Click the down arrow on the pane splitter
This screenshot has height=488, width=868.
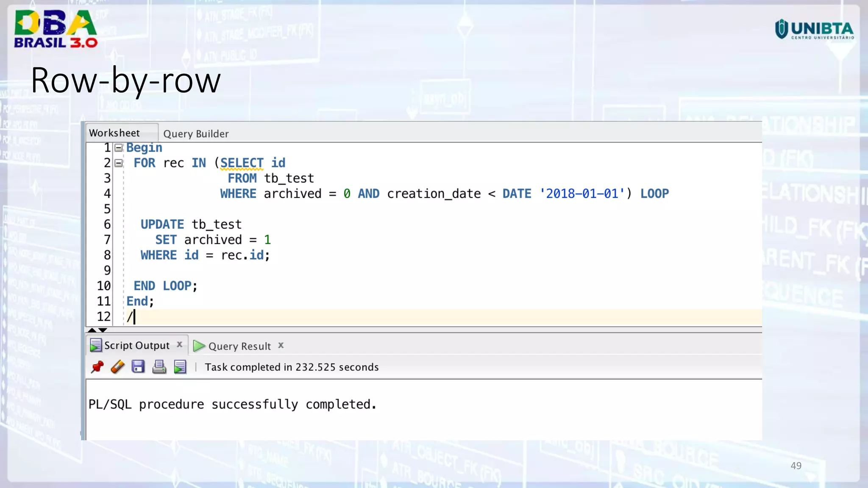click(103, 330)
